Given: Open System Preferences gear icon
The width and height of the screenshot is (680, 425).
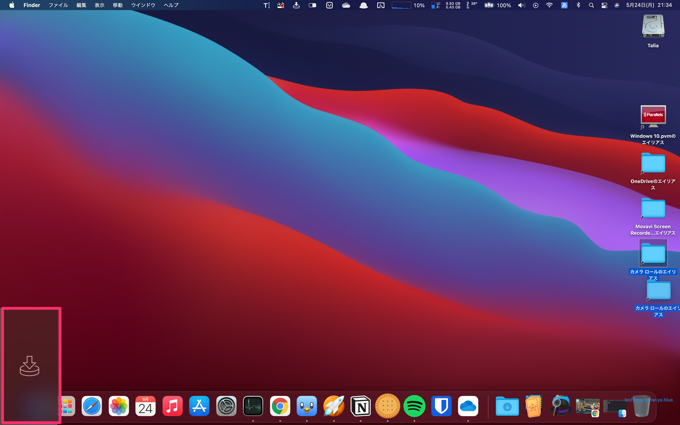Looking at the screenshot, I should click(x=226, y=406).
